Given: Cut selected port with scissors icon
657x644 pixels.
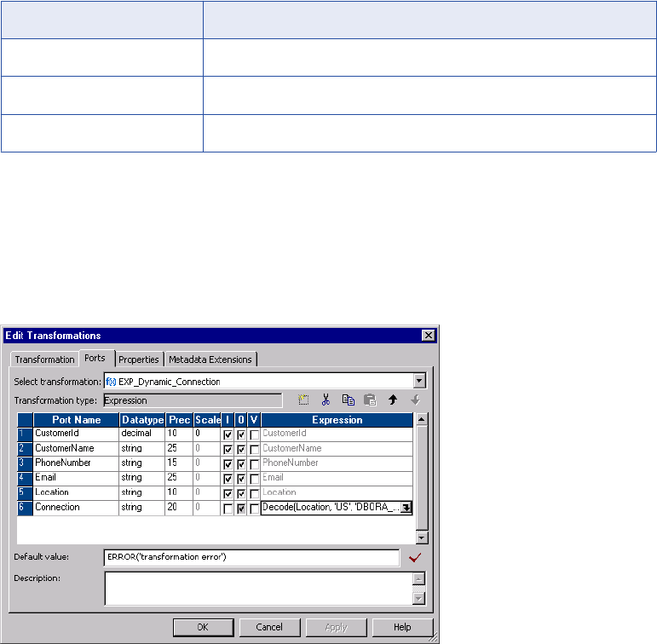Looking at the screenshot, I should pyautogui.click(x=326, y=400).
